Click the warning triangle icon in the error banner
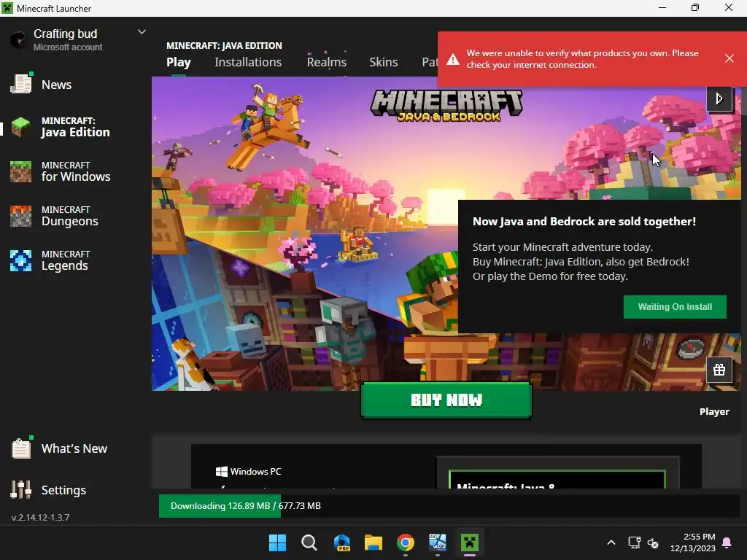The width and height of the screenshot is (747, 560). pyautogui.click(x=452, y=60)
